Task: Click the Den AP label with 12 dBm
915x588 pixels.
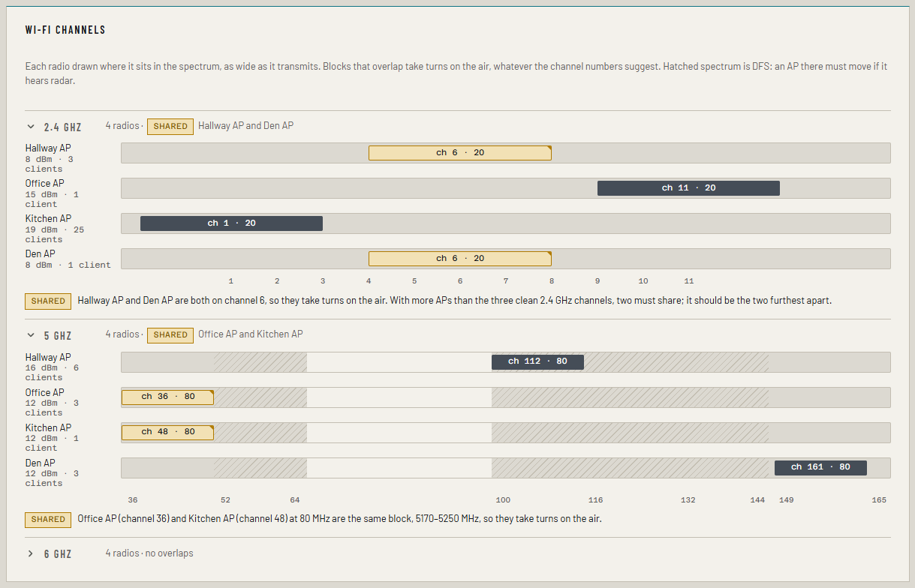Action: tap(41, 463)
